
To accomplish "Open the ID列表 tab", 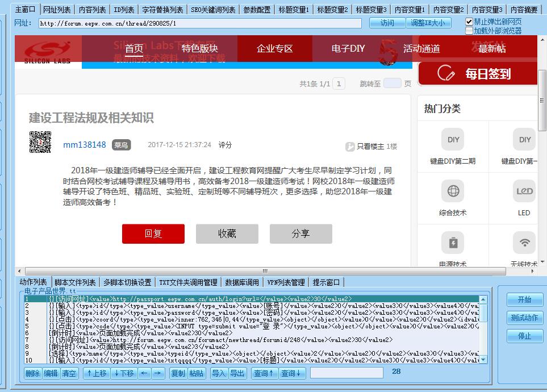I will tap(124, 10).
